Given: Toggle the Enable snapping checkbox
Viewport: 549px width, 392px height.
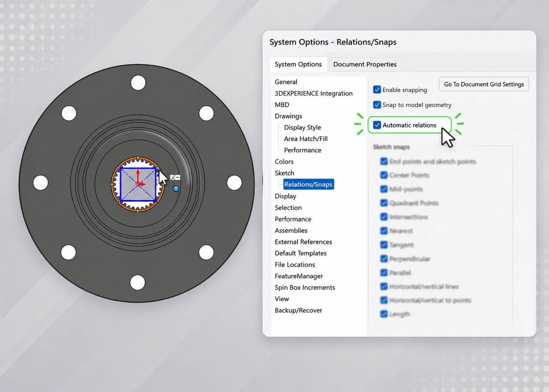Looking at the screenshot, I should pyautogui.click(x=377, y=90).
